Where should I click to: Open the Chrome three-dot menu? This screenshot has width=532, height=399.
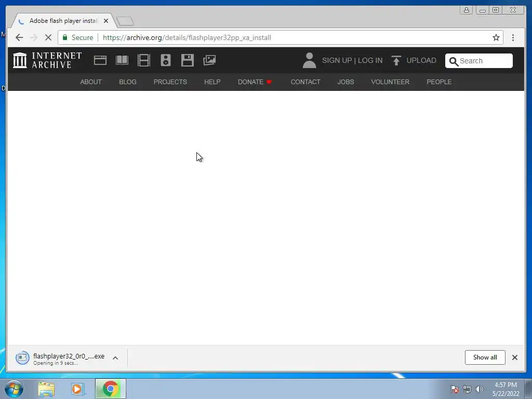tap(513, 37)
